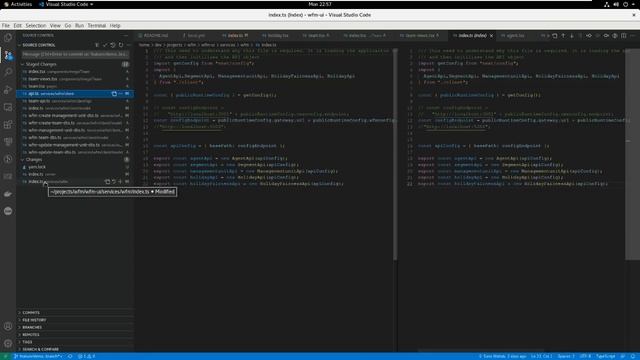The height and width of the screenshot is (360, 640).
Task: Click errors and warnings count in status bar
Action: (x=86, y=356)
